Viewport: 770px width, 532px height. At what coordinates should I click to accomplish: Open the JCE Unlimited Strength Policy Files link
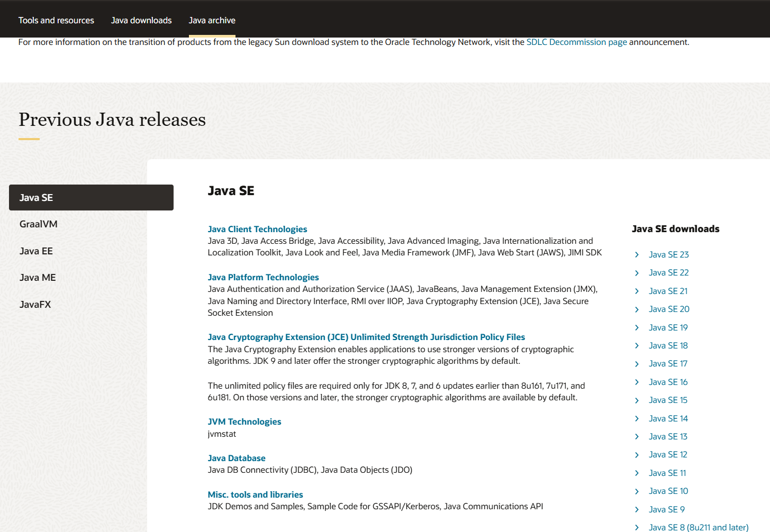click(366, 337)
